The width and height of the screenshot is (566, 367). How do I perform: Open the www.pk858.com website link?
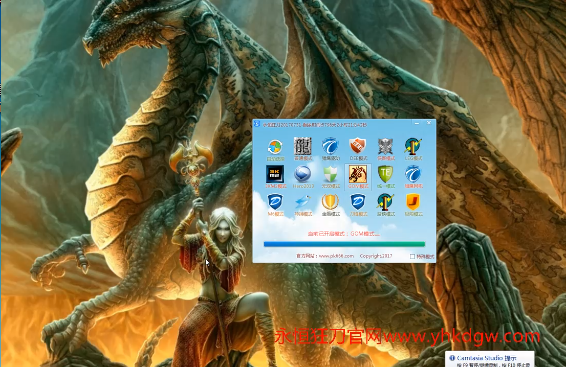[336, 256]
